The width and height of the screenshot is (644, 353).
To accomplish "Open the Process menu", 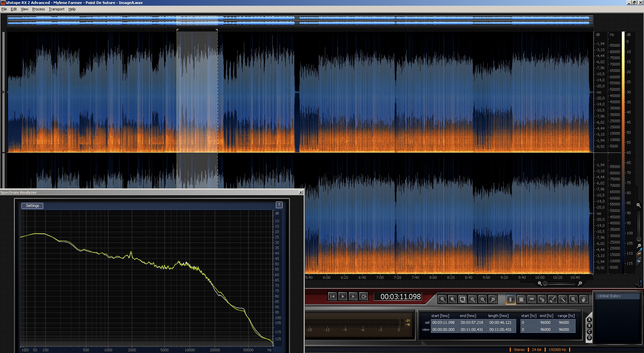I will (38, 9).
